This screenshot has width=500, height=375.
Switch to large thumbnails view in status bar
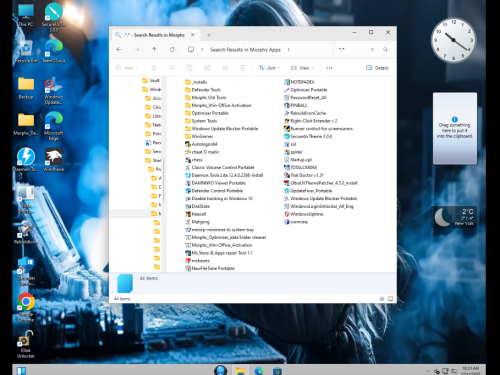tap(391, 299)
